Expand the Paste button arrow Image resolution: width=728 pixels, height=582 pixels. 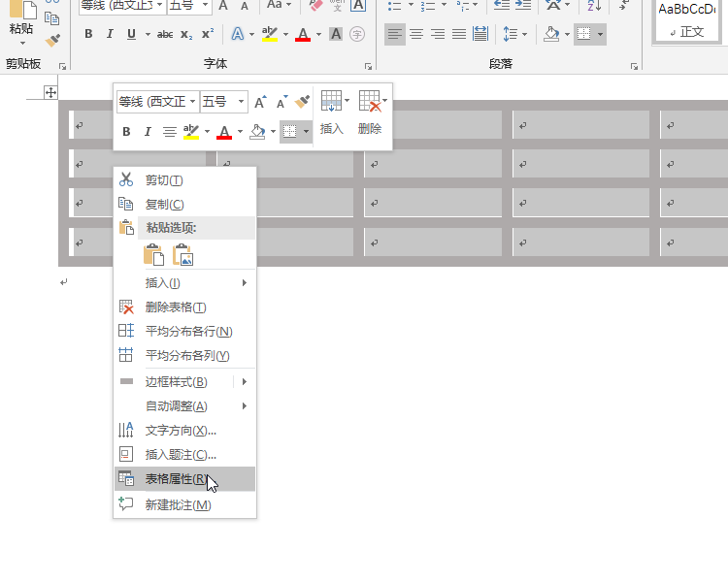(x=22, y=43)
